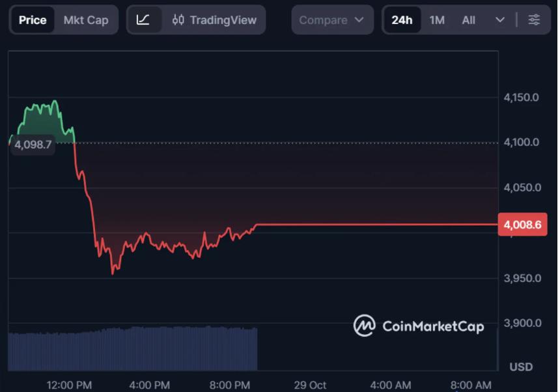Select the 24h timeframe tab
560x392 pixels.
pos(402,20)
